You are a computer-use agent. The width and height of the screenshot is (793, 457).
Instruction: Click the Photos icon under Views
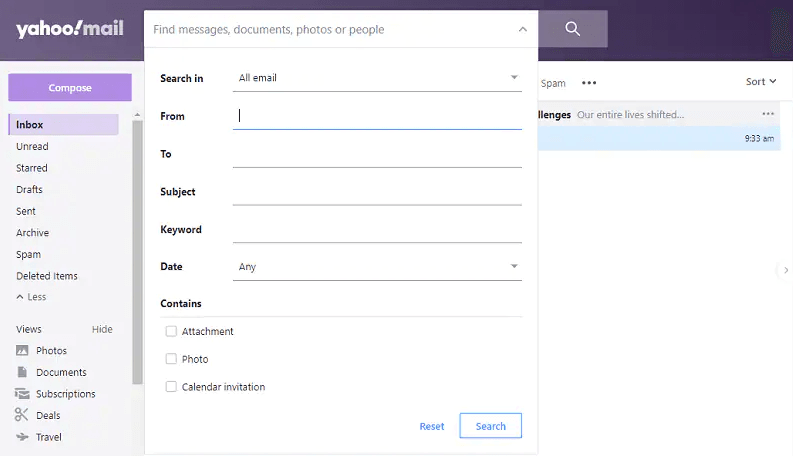coord(22,351)
